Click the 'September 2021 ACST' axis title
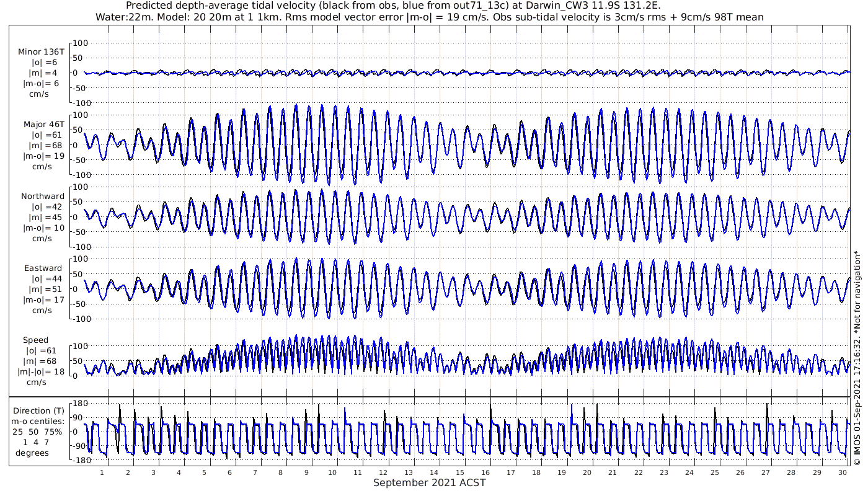The image size is (868, 496). click(430, 483)
